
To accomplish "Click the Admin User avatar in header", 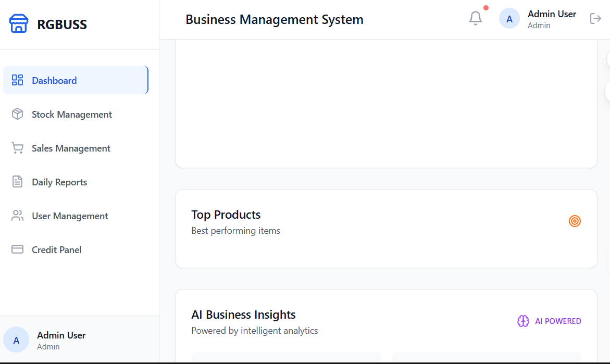I will coord(509,19).
